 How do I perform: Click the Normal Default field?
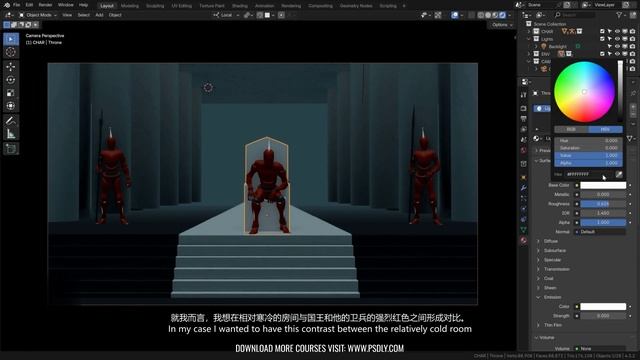[600, 232]
